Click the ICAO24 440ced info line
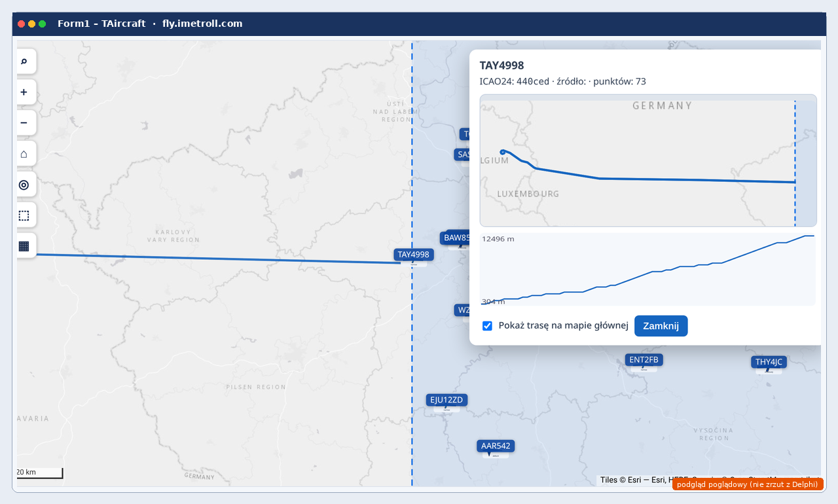 click(563, 81)
